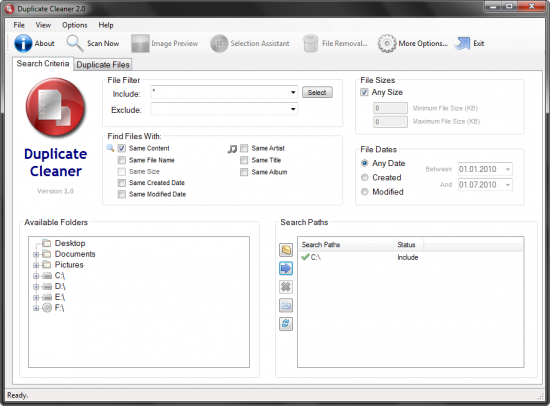Open File Removal trash tool

click(x=310, y=44)
